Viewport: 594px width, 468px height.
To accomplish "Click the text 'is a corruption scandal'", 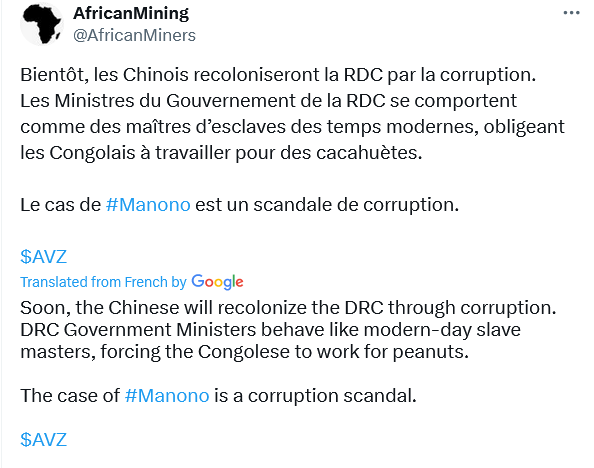I will point(315,396).
